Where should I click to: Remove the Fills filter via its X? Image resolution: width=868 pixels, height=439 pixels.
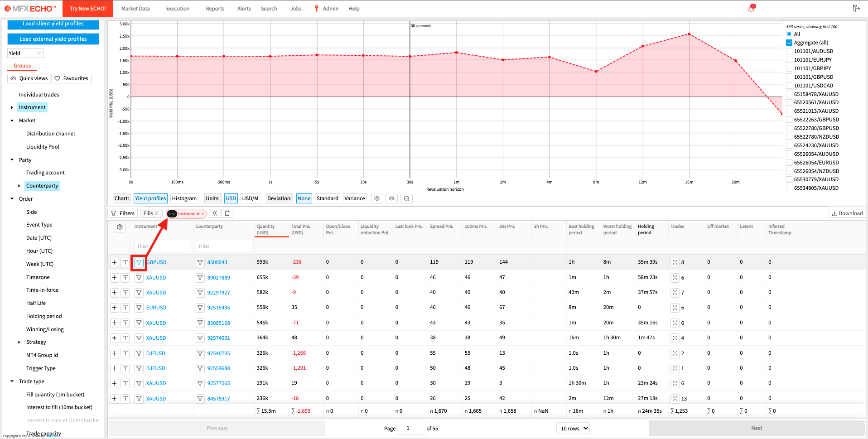(157, 213)
